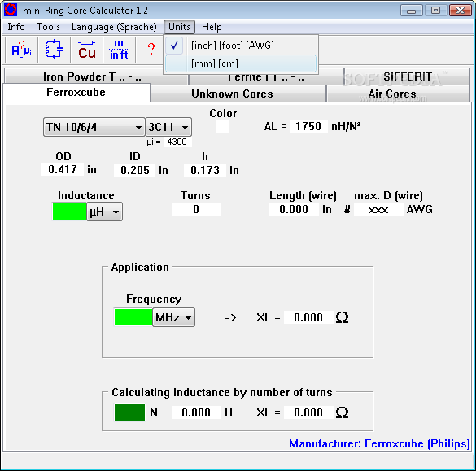
Task: Switch to the SIFFERIT tab
Action: point(407,76)
